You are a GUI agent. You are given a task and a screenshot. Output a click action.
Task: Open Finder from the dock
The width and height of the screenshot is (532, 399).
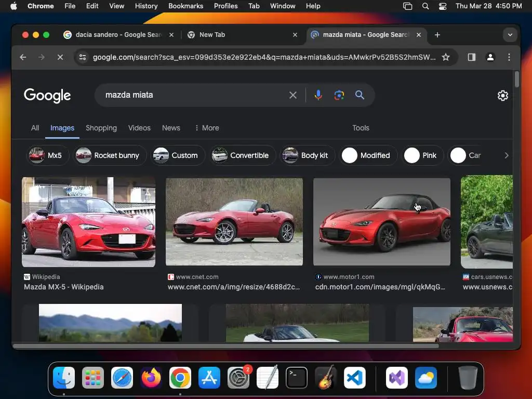click(64, 378)
